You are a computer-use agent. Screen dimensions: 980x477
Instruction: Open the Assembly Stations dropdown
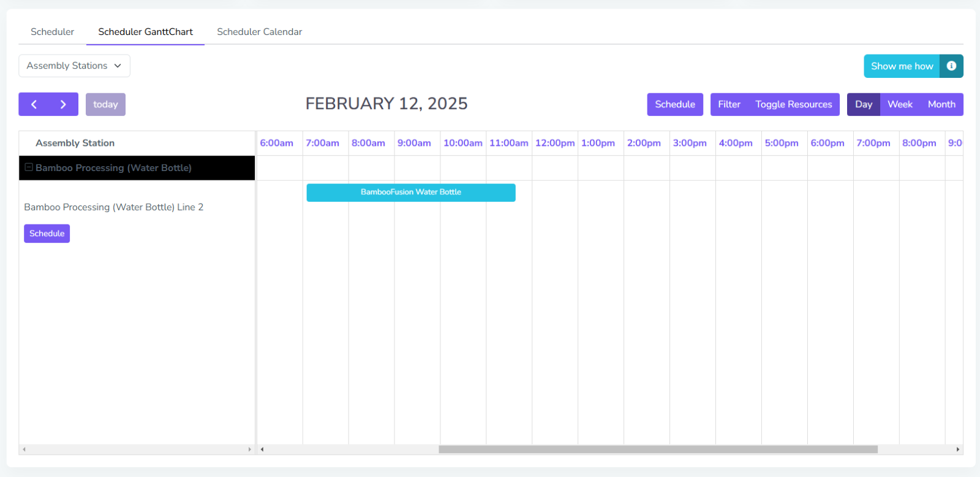(74, 66)
